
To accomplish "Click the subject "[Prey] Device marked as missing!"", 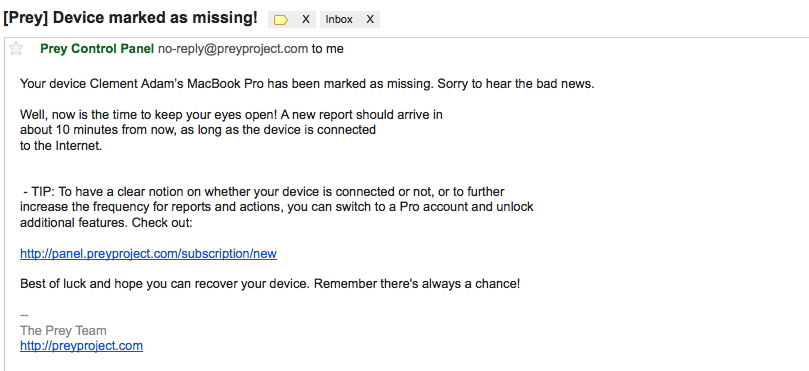I will tap(130, 18).
